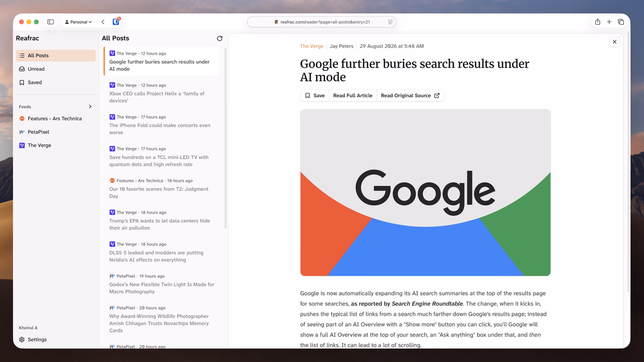Open the T2: Judgment Day post

point(162,189)
